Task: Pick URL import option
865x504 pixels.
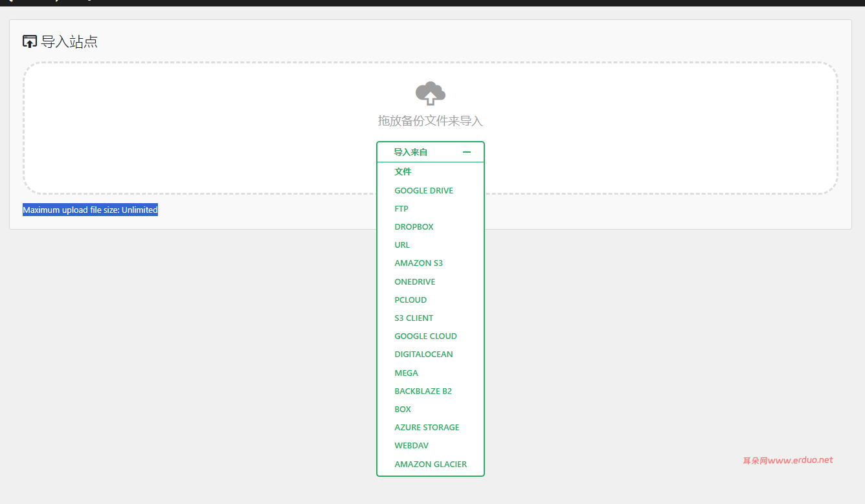Action: tap(402, 245)
